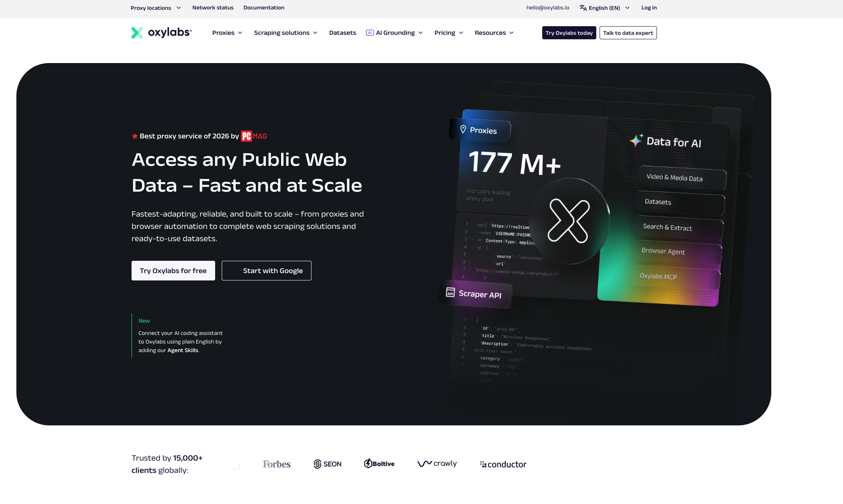This screenshot has width=843, height=504.
Task: Expand the Pricing chevron
Action: (x=461, y=33)
